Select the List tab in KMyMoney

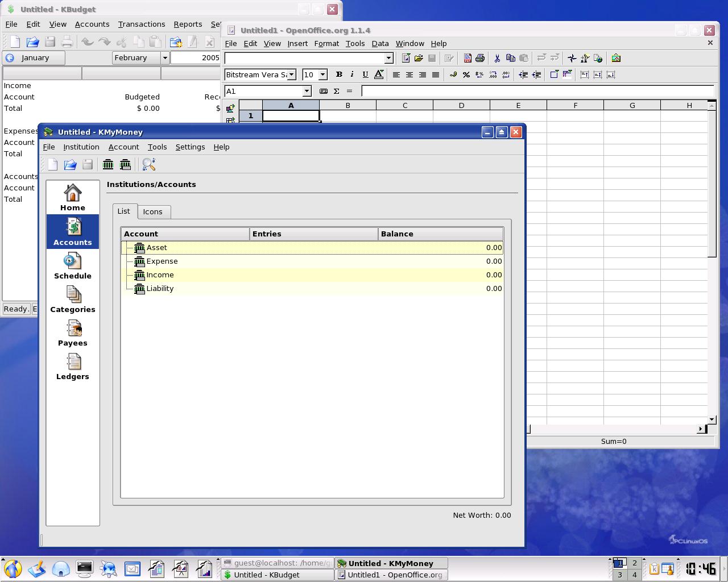coord(124,211)
